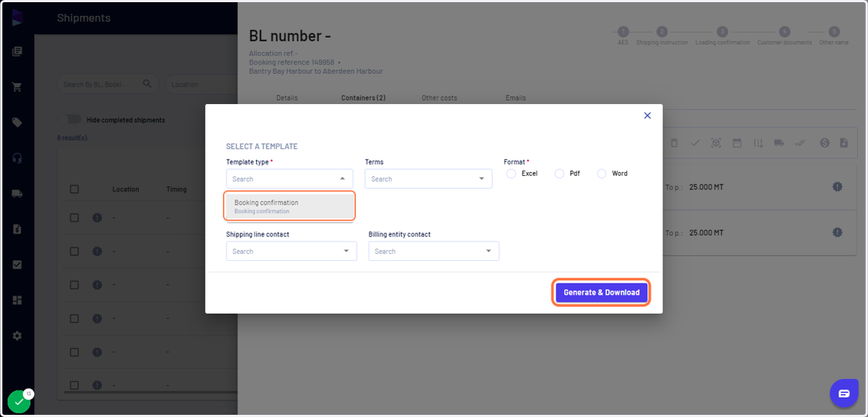Click the Generate & Download button
The height and width of the screenshot is (417, 868).
602,293
